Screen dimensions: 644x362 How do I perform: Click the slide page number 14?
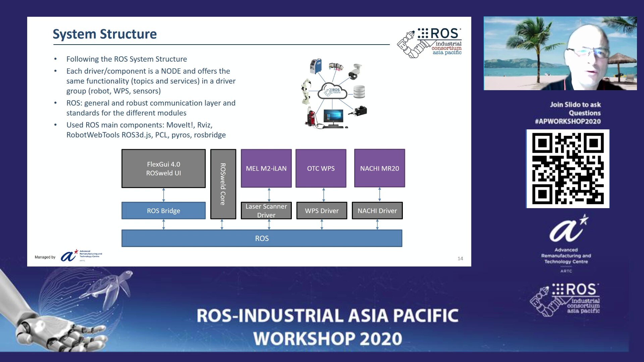(x=460, y=258)
